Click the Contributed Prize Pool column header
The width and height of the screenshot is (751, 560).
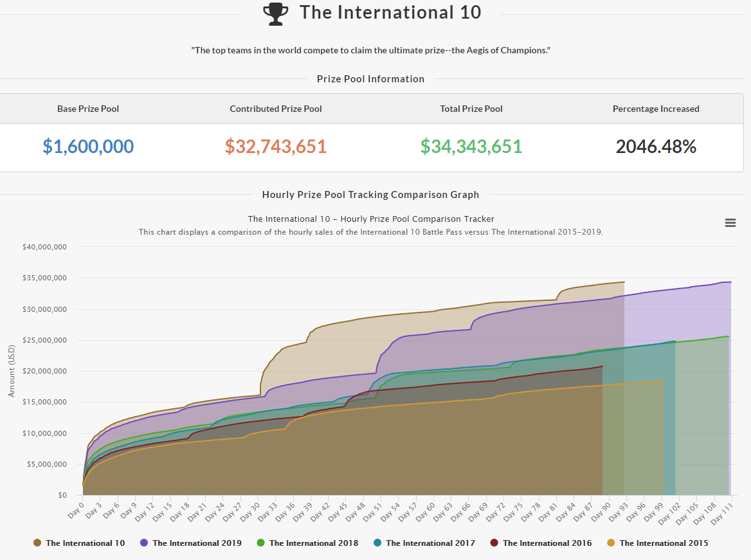pos(276,109)
